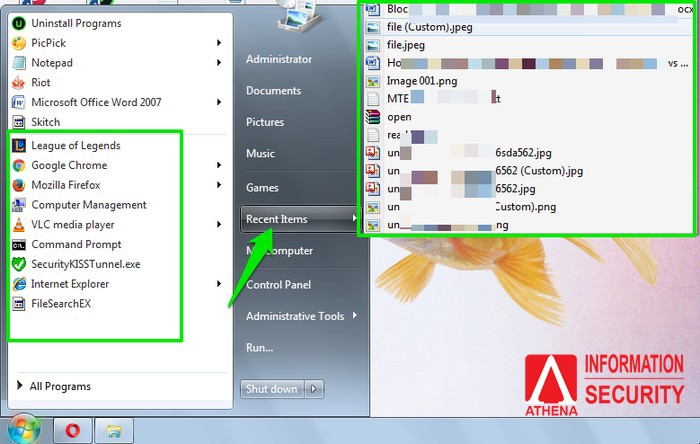
Task: Click All Programs
Action: pos(60,386)
